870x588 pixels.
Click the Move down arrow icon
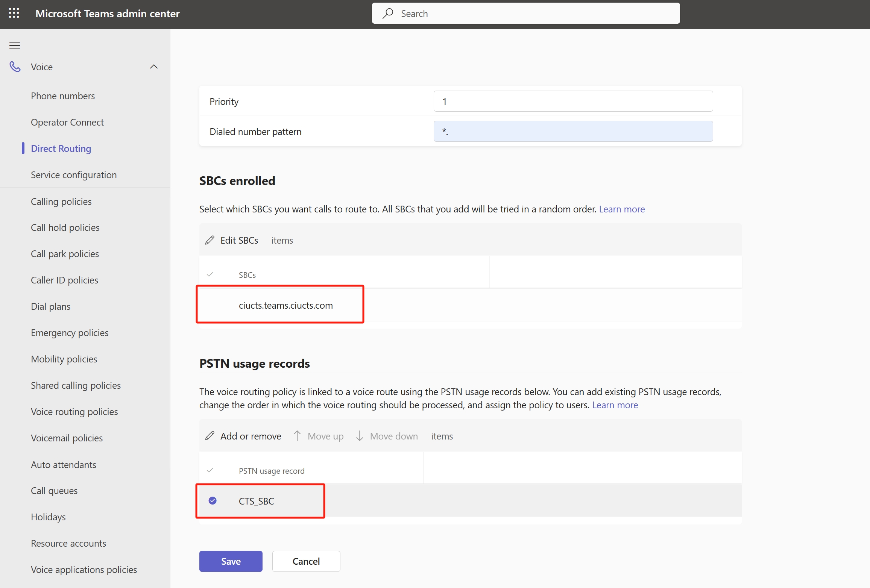[x=360, y=436]
